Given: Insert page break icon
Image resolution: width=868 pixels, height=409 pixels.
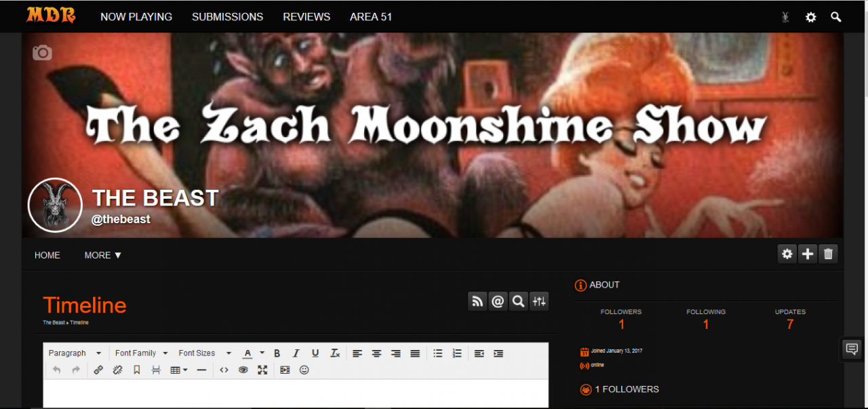Looking at the screenshot, I should [156, 370].
